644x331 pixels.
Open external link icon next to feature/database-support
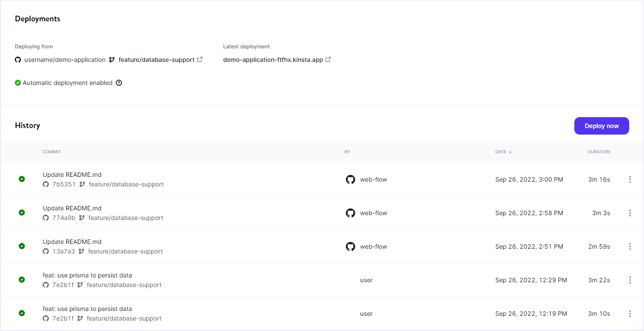point(200,60)
